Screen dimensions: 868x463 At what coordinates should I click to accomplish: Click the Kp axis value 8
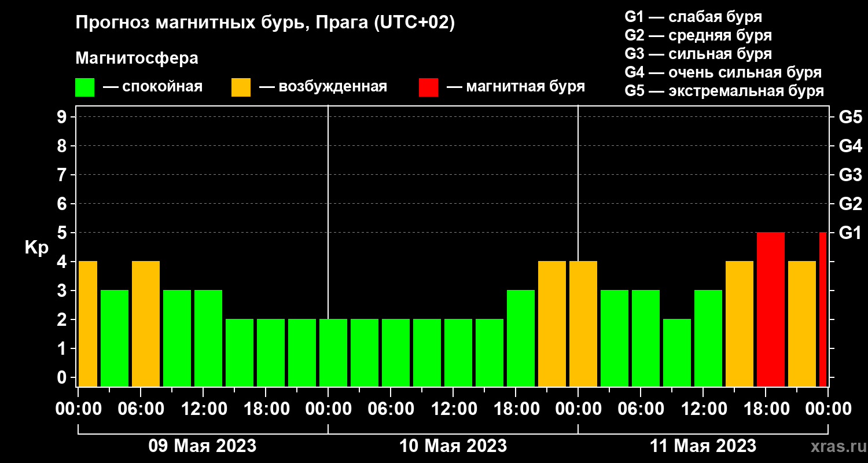63,146
